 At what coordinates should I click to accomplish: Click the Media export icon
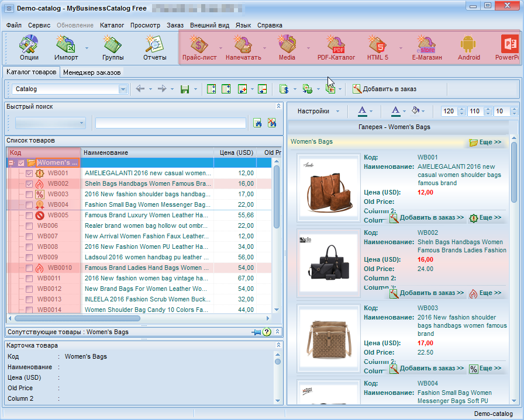click(x=287, y=48)
